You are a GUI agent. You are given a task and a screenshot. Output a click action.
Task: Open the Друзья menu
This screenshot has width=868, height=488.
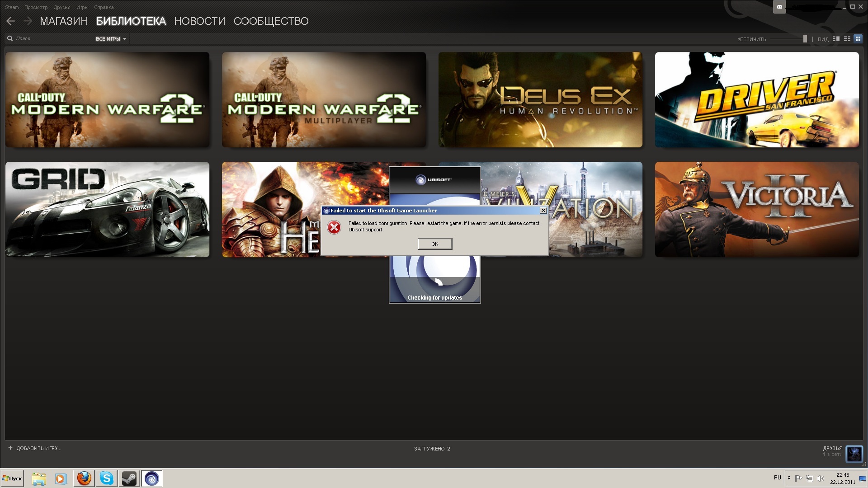click(62, 7)
